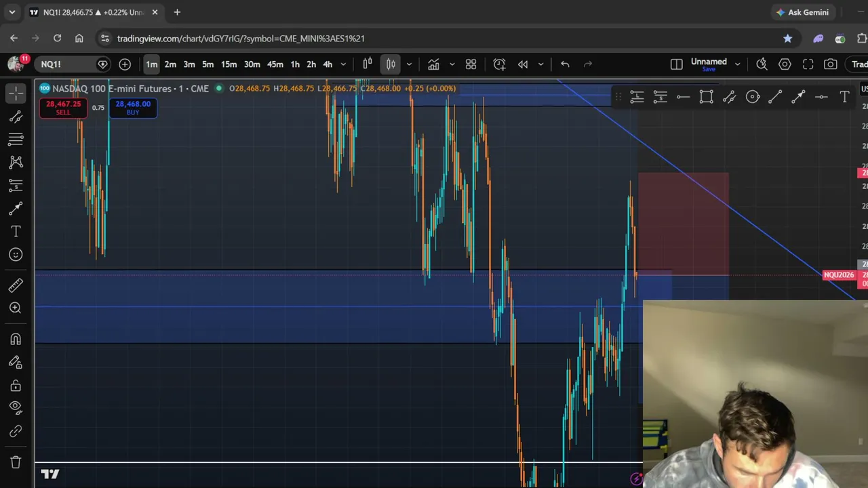
Task: Switch to the 2m timeframe
Action: [x=170, y=64]
